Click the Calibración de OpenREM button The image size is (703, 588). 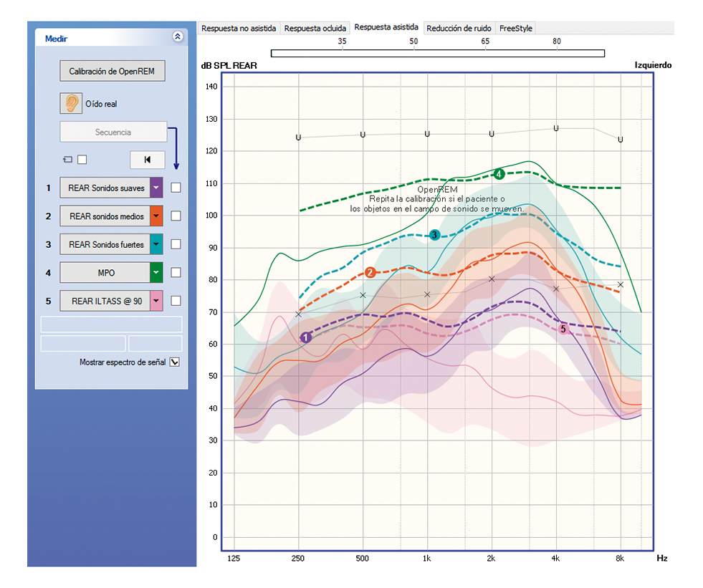(112, 72)
